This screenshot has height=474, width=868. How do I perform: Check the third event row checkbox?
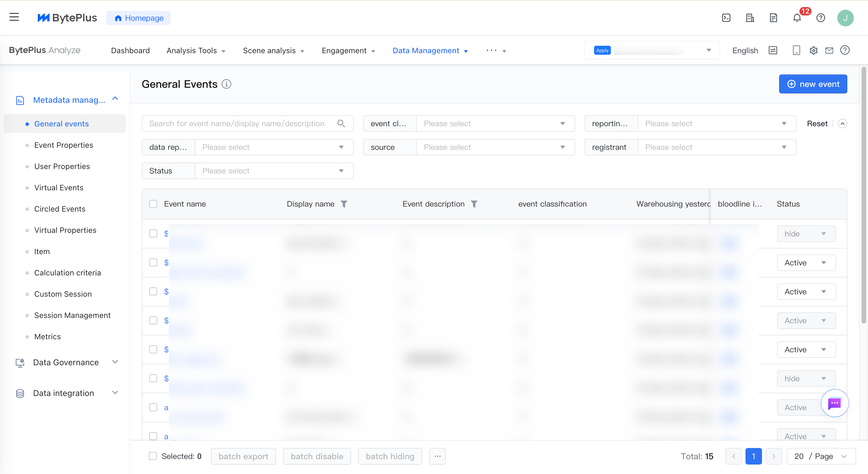(x=153, y=292)
